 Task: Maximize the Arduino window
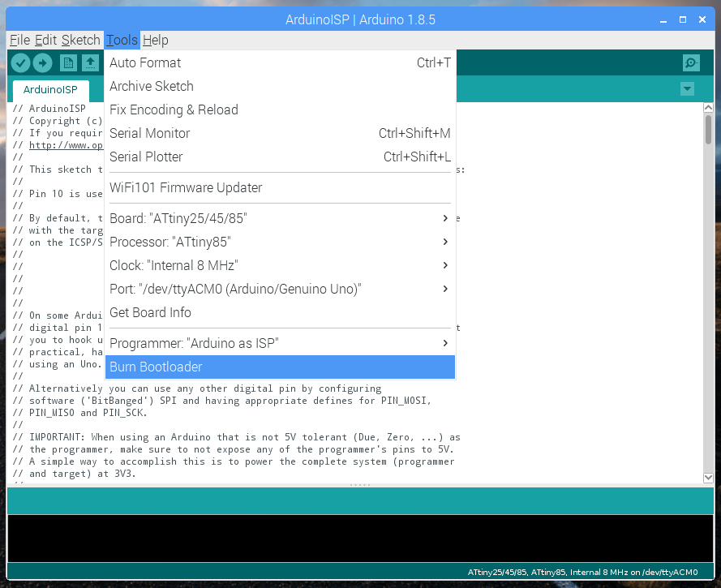pyautogui.click(x=683, y=19)
